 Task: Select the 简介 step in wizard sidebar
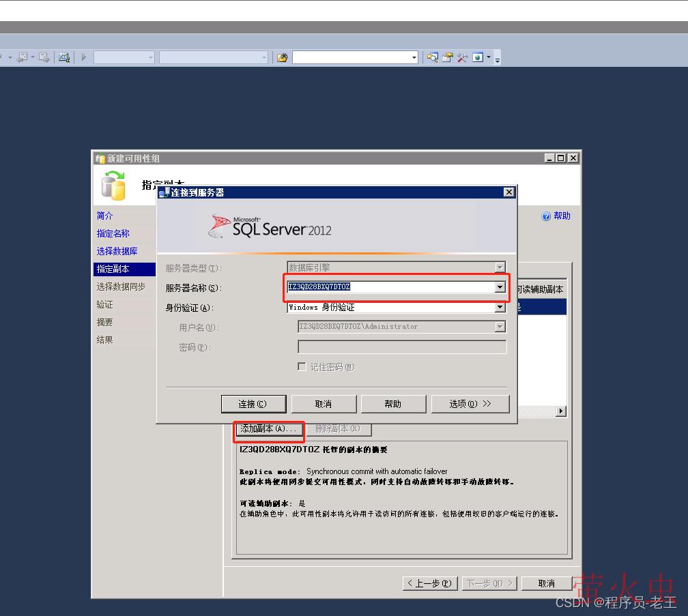104,216
